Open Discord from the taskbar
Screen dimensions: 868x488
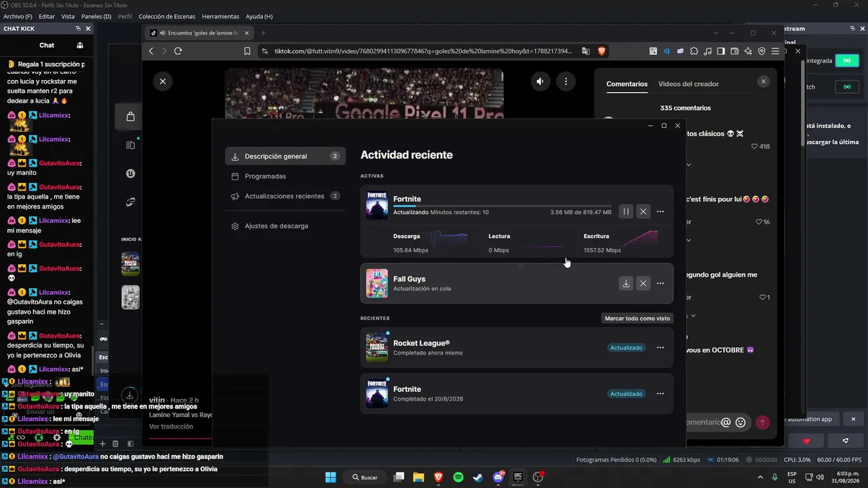tap(498, 477)
